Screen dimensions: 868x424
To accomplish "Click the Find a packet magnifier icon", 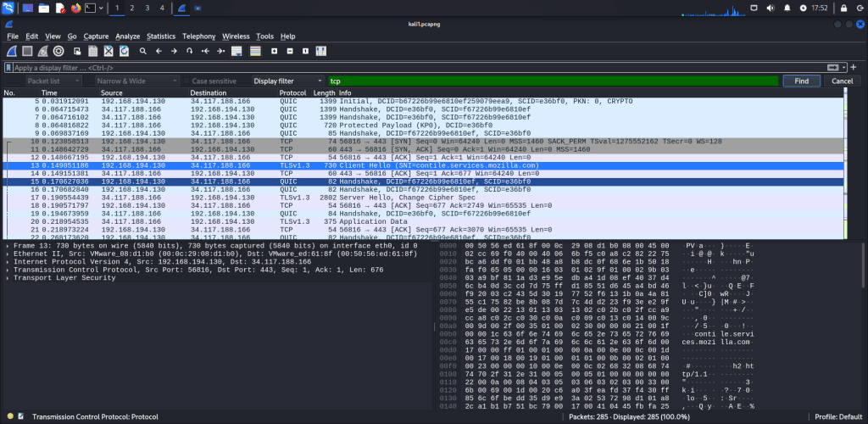I will click(x=142, y=51).
